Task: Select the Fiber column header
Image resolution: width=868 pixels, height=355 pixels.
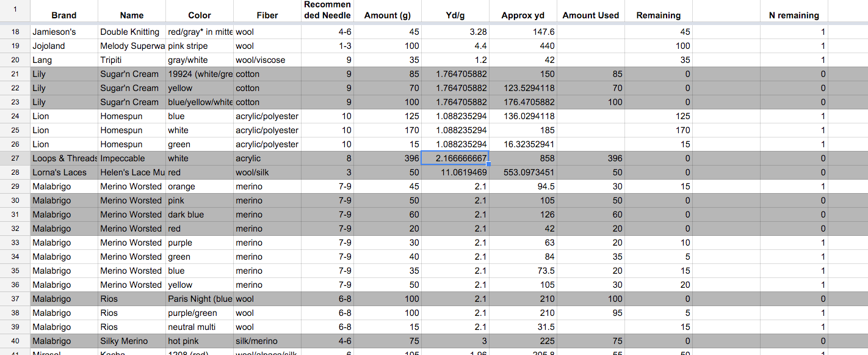Action: click(x=266, y=15)
